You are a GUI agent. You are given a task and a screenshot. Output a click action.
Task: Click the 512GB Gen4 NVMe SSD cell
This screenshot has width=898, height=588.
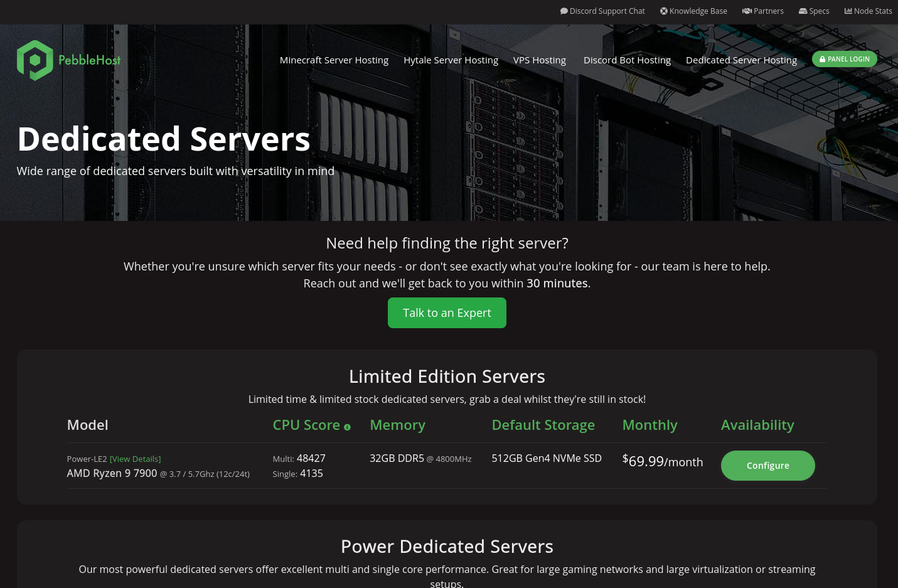click(547, 458)
